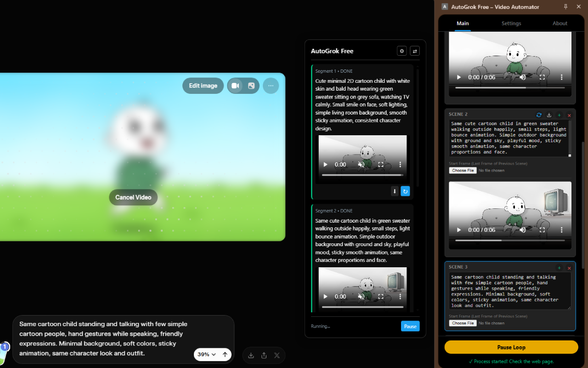Screen dimensions: 588x368
Task: Click the Pause Loop button
Action: (x=511, y=347)
